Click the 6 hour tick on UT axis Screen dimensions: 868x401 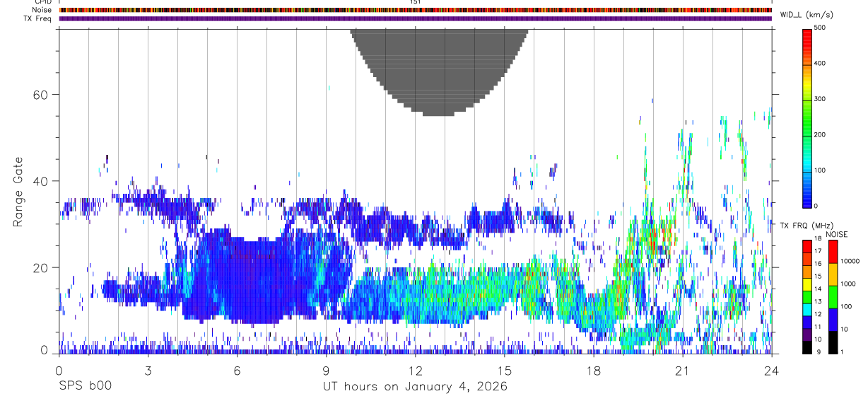point(237,370)
